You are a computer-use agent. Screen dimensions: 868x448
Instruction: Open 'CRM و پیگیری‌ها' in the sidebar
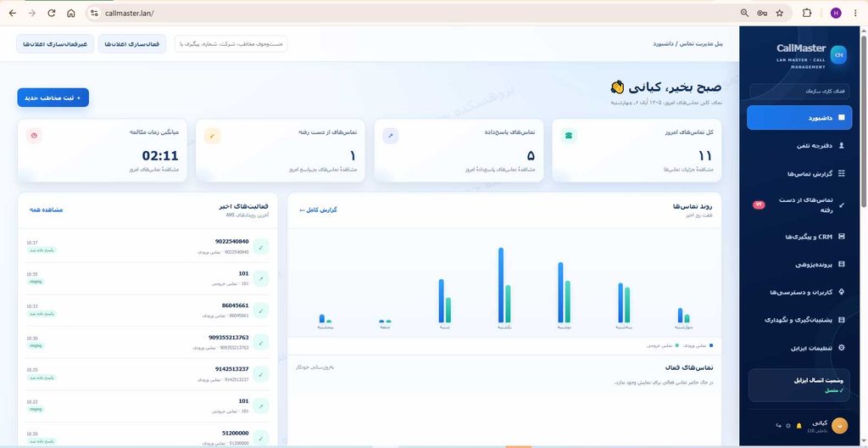tap(799, 237)
